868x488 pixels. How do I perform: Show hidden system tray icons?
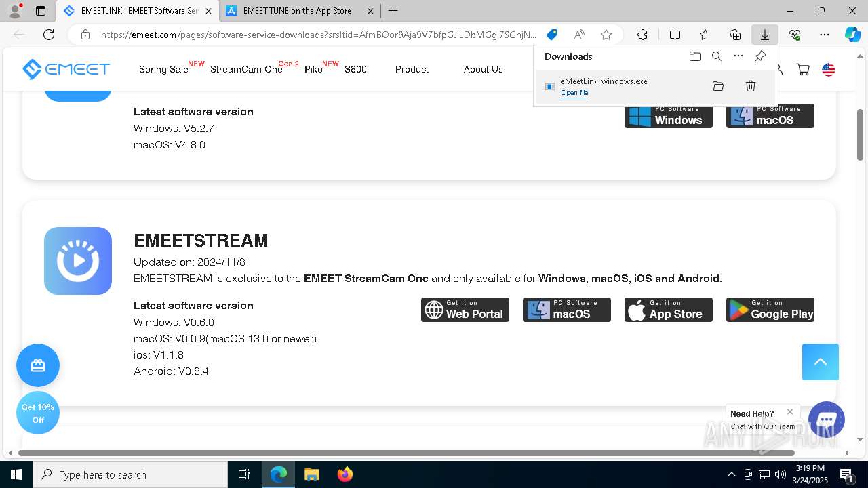click(731, 474)
